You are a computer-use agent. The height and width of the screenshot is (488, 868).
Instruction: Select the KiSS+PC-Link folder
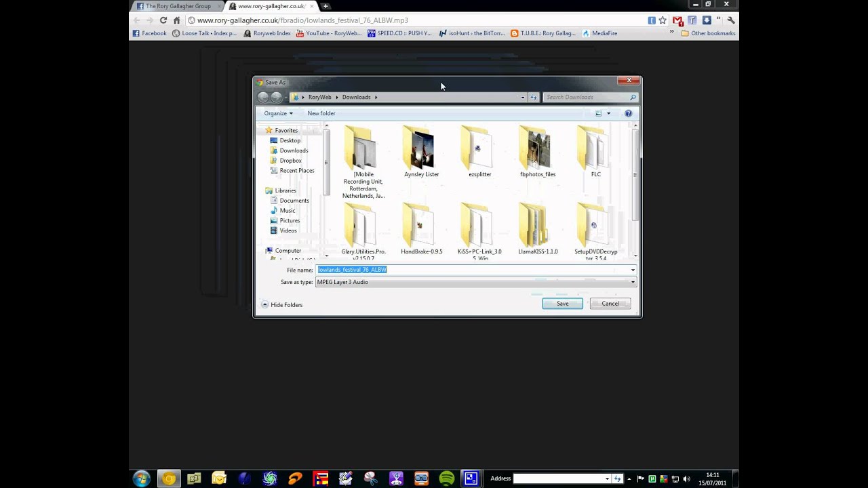pos(479,230)
